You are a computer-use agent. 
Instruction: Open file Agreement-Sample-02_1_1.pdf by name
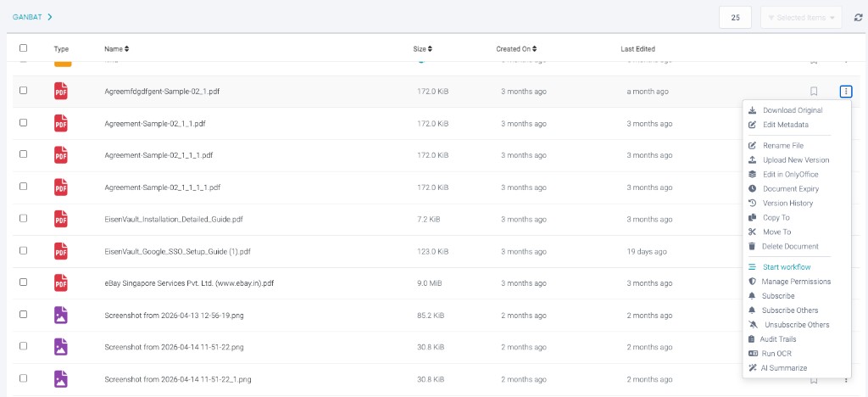(x=154, y=124)
